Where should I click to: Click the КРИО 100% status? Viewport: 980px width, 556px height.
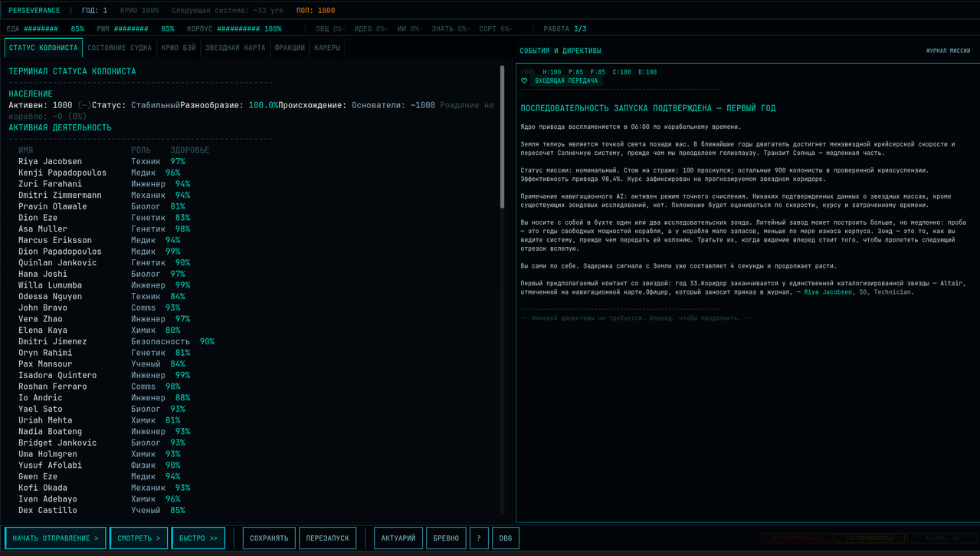(x=140, y=11)
